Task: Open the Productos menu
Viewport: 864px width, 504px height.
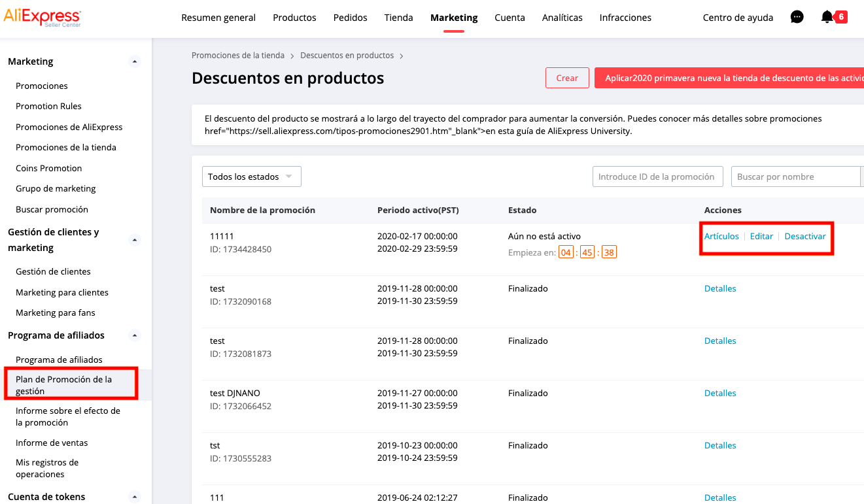Action: [x=294, y=18]
